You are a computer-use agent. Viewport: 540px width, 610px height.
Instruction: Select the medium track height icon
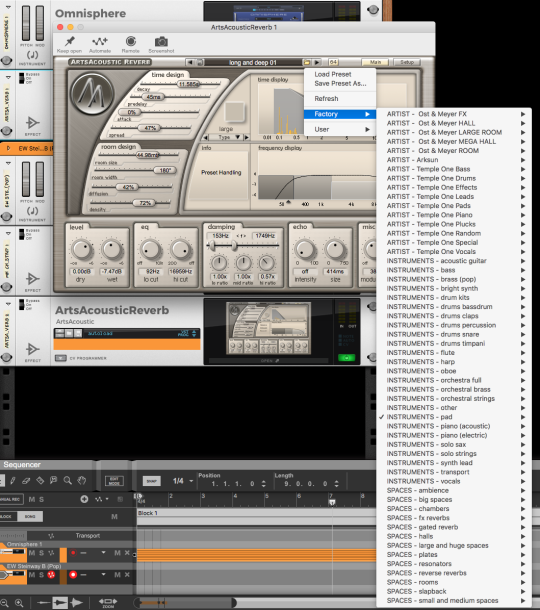60,603
